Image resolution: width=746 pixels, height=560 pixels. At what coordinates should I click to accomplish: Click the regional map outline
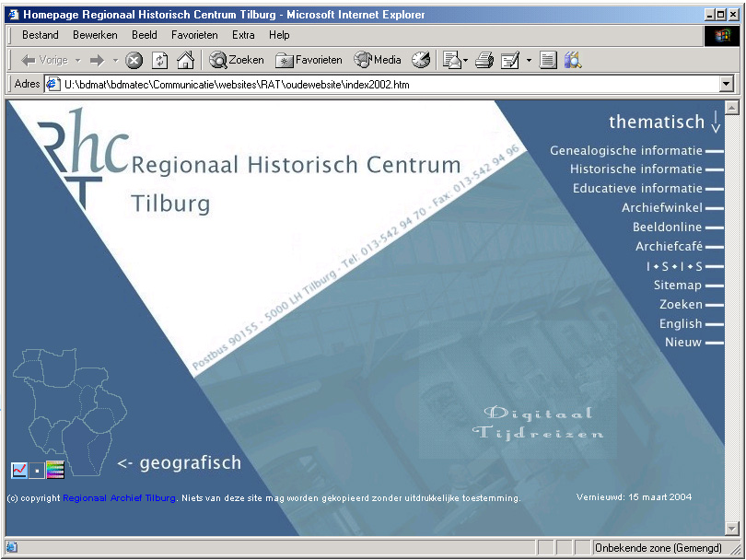click(69, 412)
